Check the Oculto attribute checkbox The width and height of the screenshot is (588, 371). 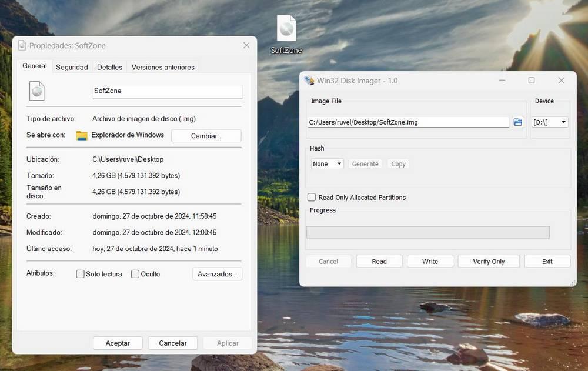pos(135,274)
